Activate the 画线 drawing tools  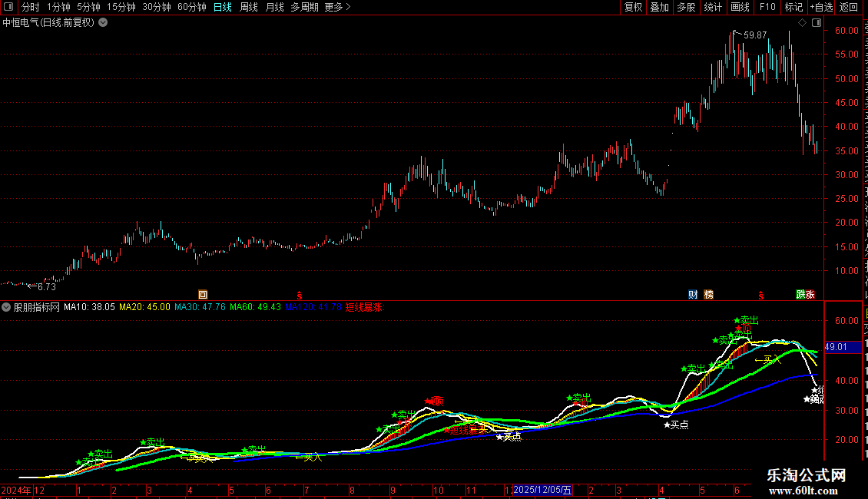(x=740, y=7)
